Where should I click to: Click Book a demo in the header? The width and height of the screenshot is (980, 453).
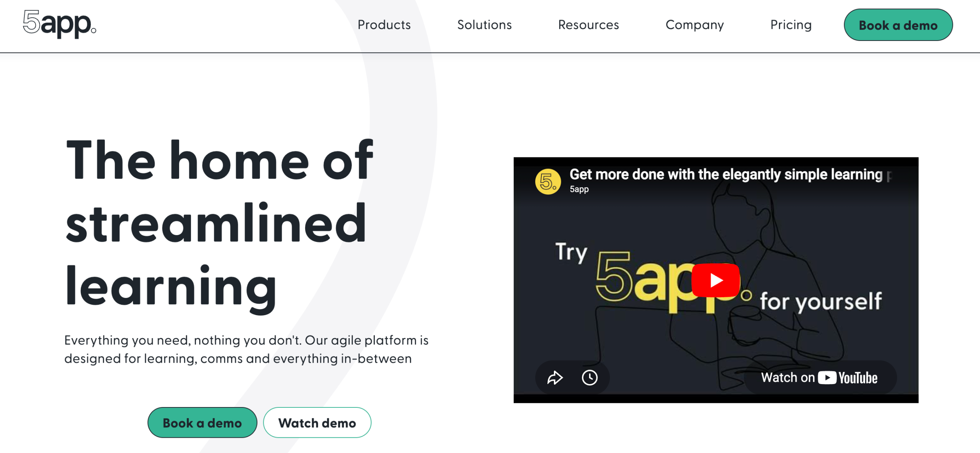(898, 25)
